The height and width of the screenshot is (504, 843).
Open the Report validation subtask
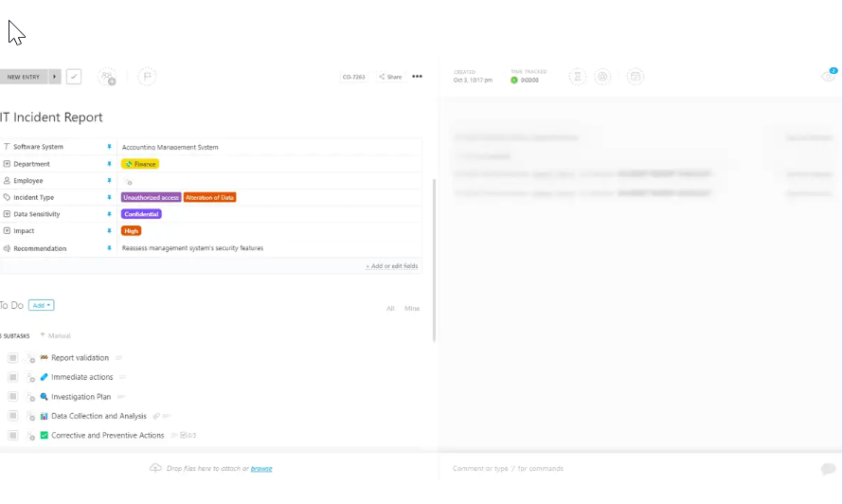(x=81, y=358)
